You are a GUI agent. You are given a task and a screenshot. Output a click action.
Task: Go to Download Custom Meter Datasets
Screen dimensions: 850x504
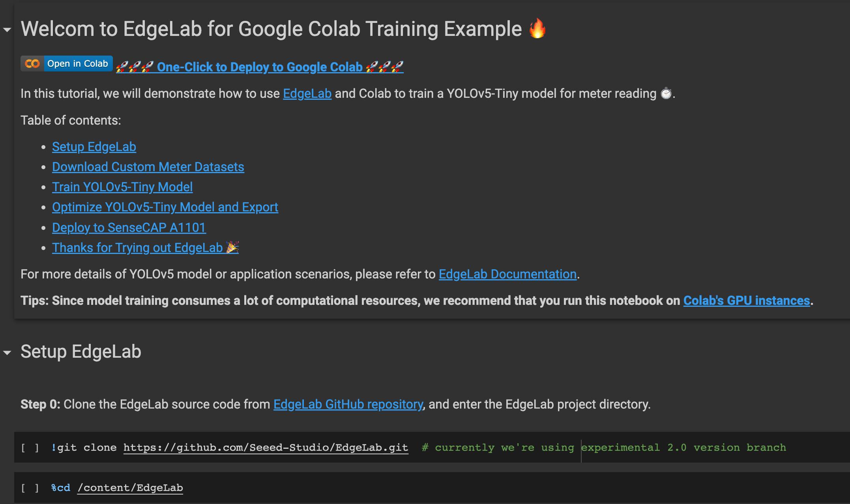(x=148, y=167)
